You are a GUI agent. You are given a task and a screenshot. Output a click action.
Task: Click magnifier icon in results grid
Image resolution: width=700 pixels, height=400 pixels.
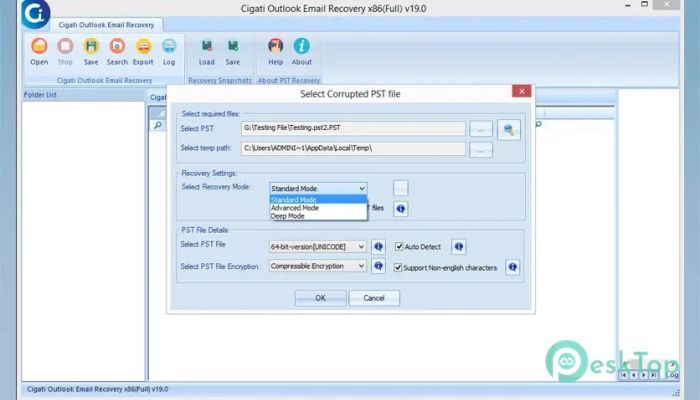coord(158,125)
